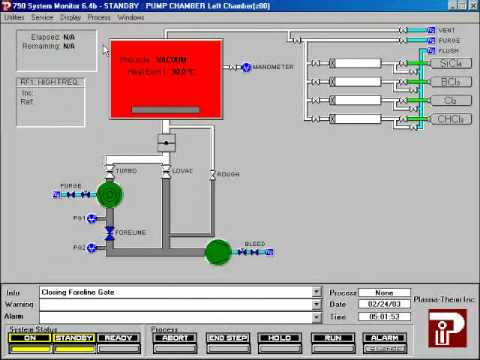
Task: Click the BCl3 line inlet valve
Action: click(x=315, y=82)
